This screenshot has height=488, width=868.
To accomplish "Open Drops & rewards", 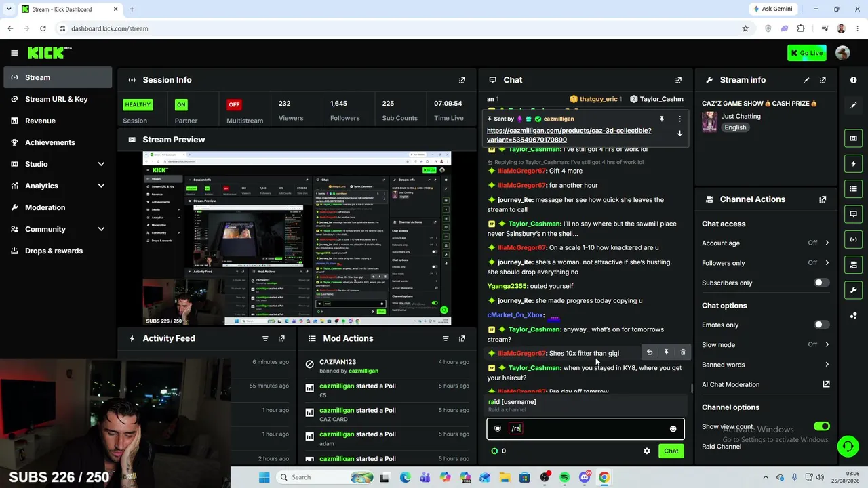I will 58,251.
